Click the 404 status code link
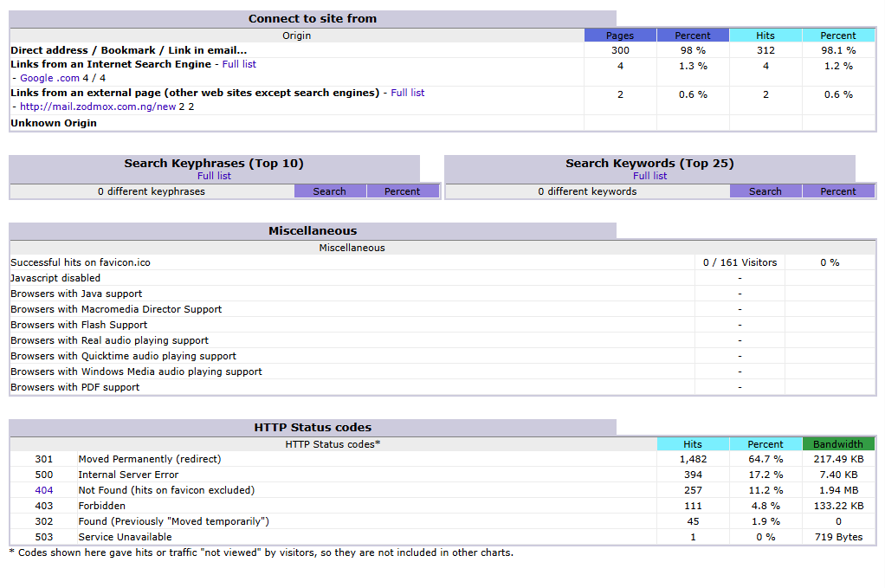 click(x=44, y=490)
